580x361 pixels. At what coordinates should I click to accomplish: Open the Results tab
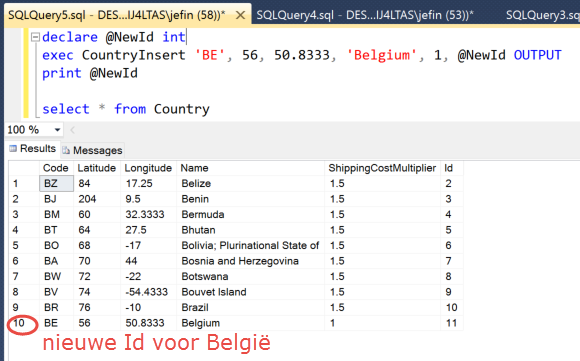coord(33,149)
